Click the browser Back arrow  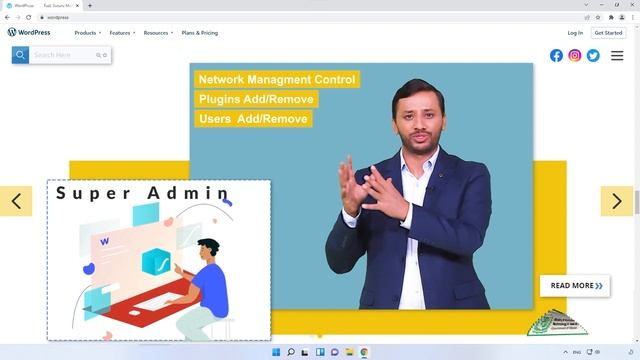click(x=7, y=18)
